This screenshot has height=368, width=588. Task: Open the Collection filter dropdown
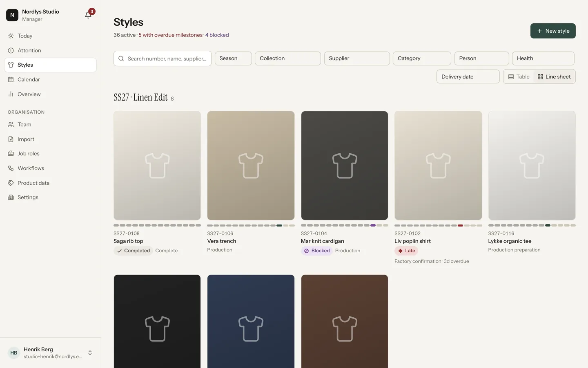tap(288, 58)
